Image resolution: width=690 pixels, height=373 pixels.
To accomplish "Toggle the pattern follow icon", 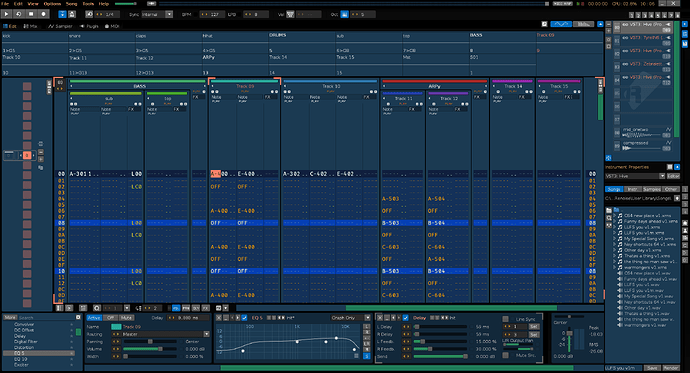I will (x=62, y=14).
